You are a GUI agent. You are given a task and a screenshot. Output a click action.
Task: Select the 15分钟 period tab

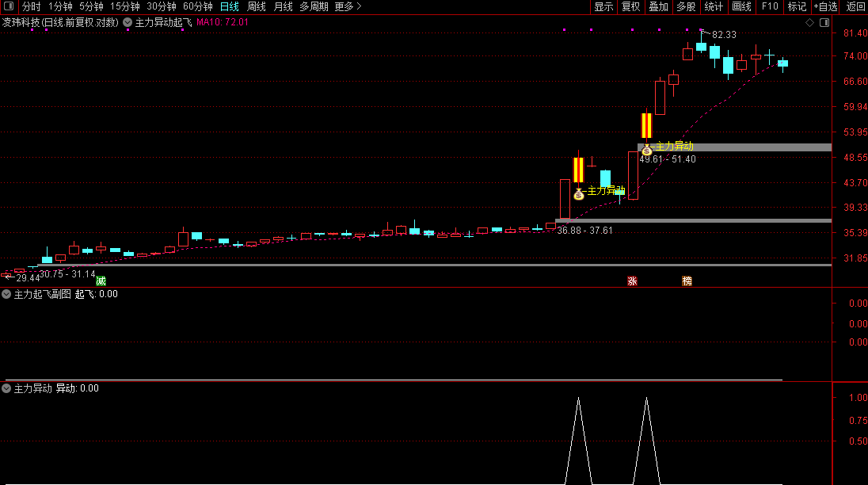point(124,6)
